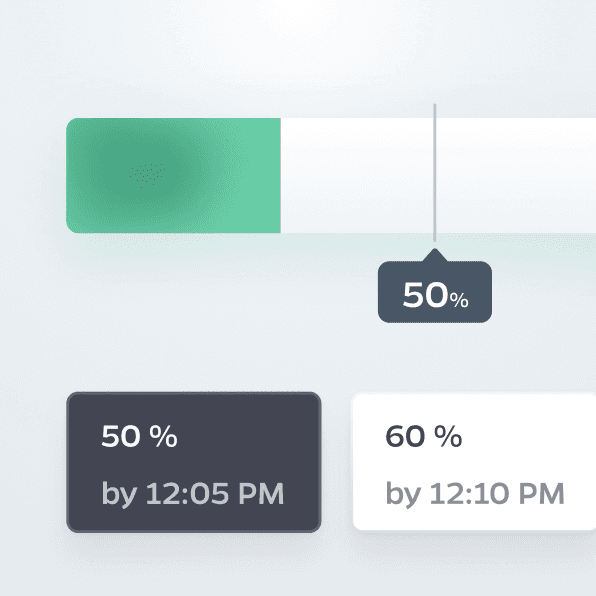
Task: Select the white 60 % by 12:10 PM card
Action: click(474, 462)
